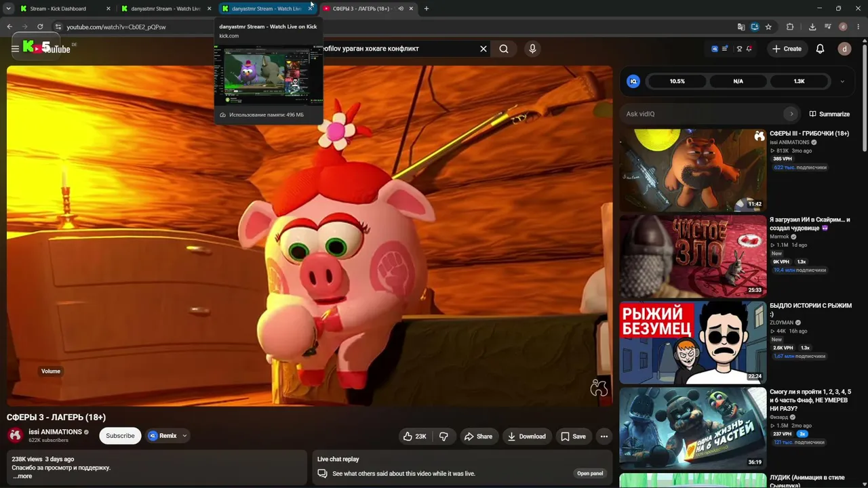Translate this page from the address bar
Viewport: 868px width, 488px height.
pos(741,27)
